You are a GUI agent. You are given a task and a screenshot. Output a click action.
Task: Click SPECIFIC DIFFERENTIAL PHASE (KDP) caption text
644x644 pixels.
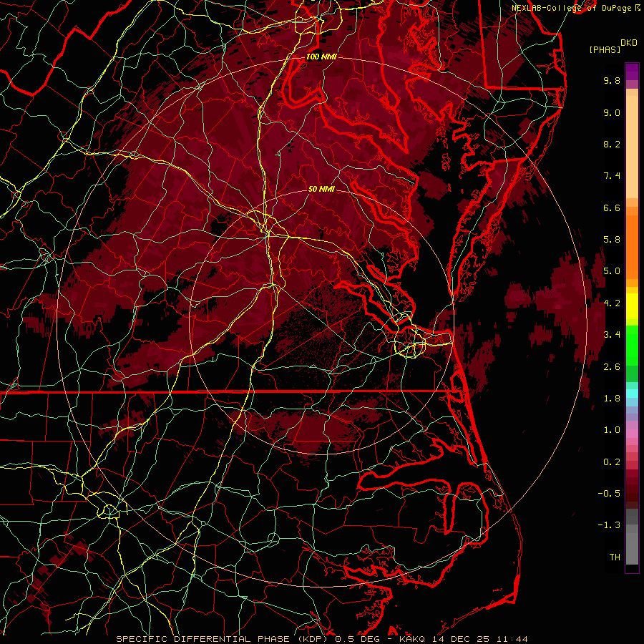223,639
